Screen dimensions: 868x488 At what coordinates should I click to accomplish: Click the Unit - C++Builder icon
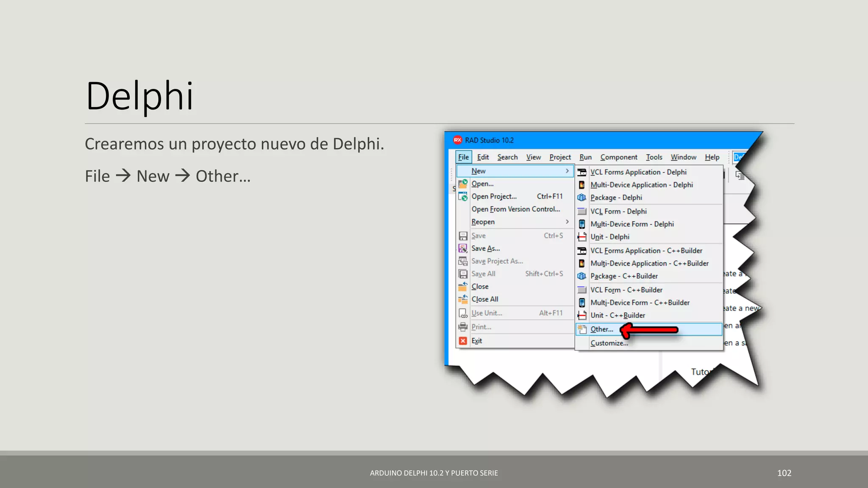[x=582, y=315]
